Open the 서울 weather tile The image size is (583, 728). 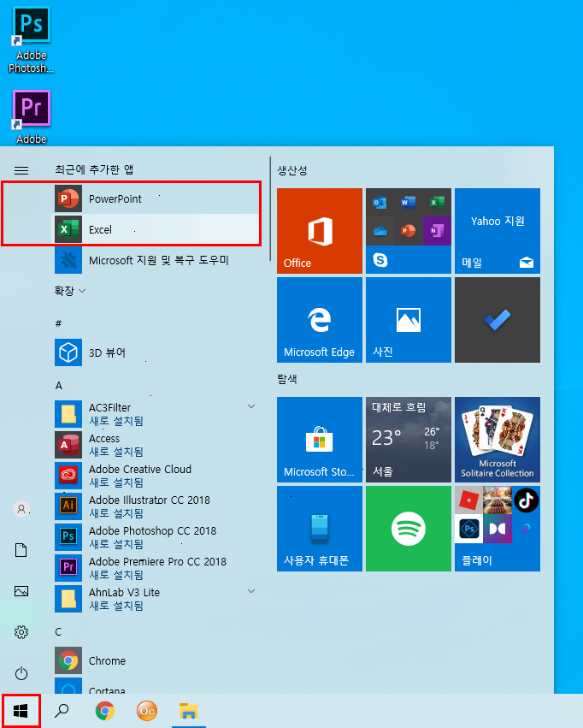coord(408,440)
